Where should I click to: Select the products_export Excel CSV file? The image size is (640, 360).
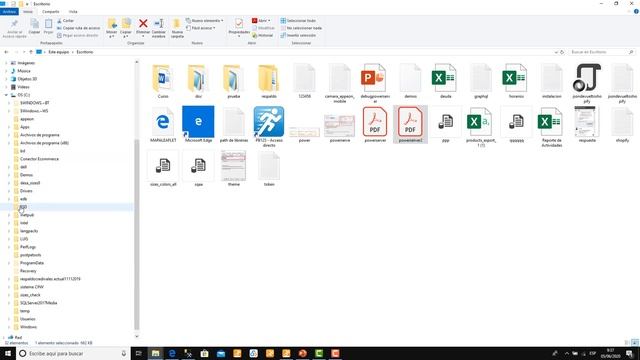pyautogui.click(x=480, y=122)
